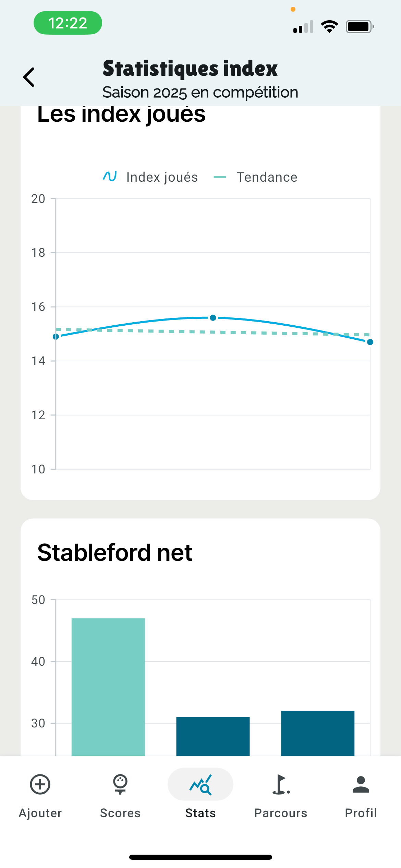Select the last data point near 14.7

[x=370, y=342]
